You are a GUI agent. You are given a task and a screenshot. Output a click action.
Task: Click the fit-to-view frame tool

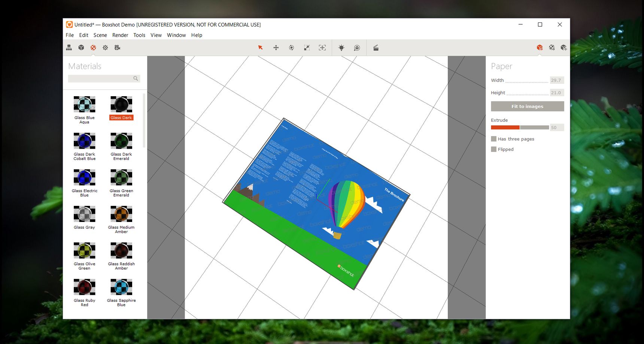322,48
